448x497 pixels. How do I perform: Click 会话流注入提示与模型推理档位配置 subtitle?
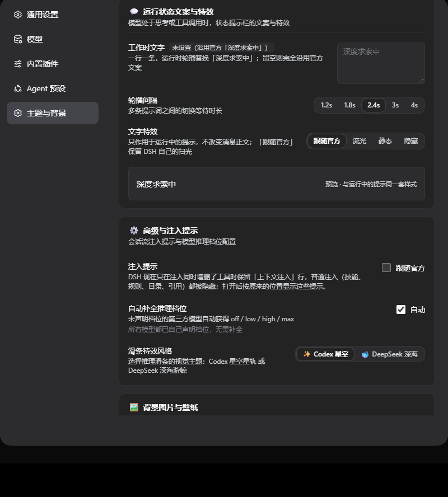(182, 242)
